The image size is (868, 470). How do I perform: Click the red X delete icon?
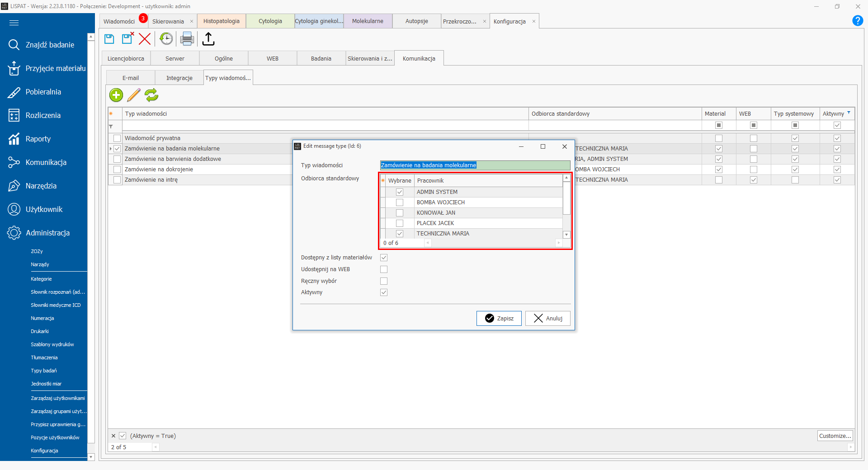coord(145,39)
